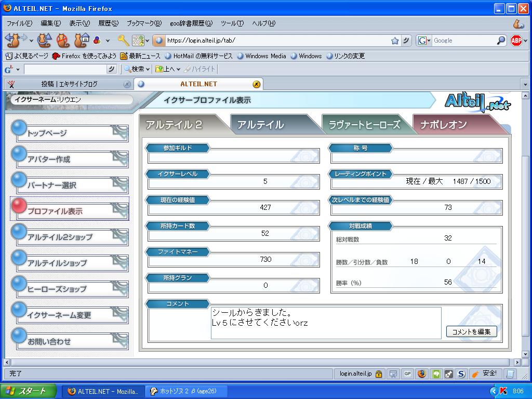The height and width of the screenshot is (399, 532).
Task: Click the Go arrow in address bar
Action: tap(406, 41)
